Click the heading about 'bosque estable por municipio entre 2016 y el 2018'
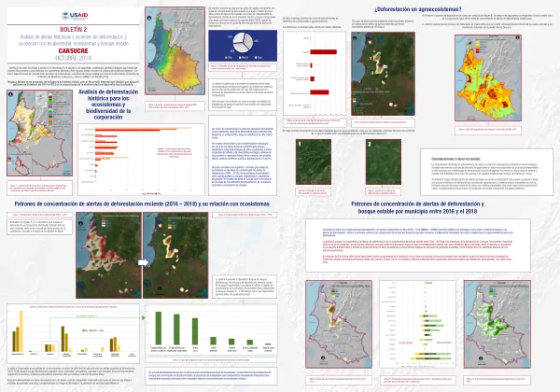 pos(417,207)
